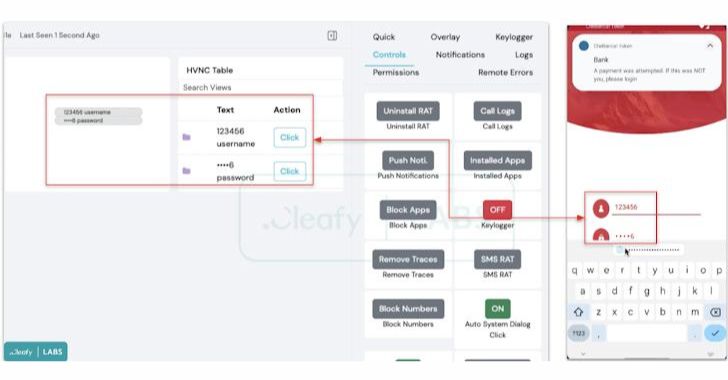Tap the phone keyboard shift key
Screen dimensions: 728x380
[578, 312]
